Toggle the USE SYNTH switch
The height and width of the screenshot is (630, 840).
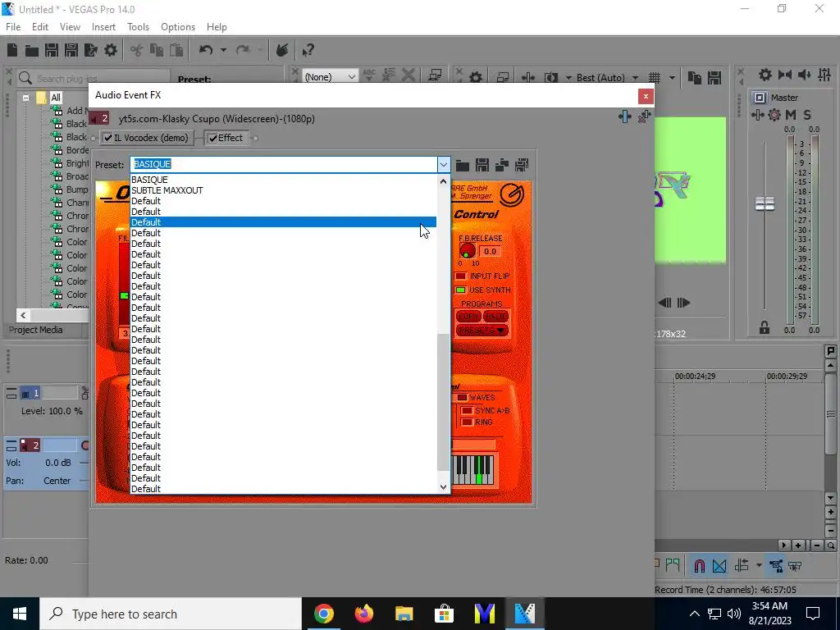[x=460, y=290]
